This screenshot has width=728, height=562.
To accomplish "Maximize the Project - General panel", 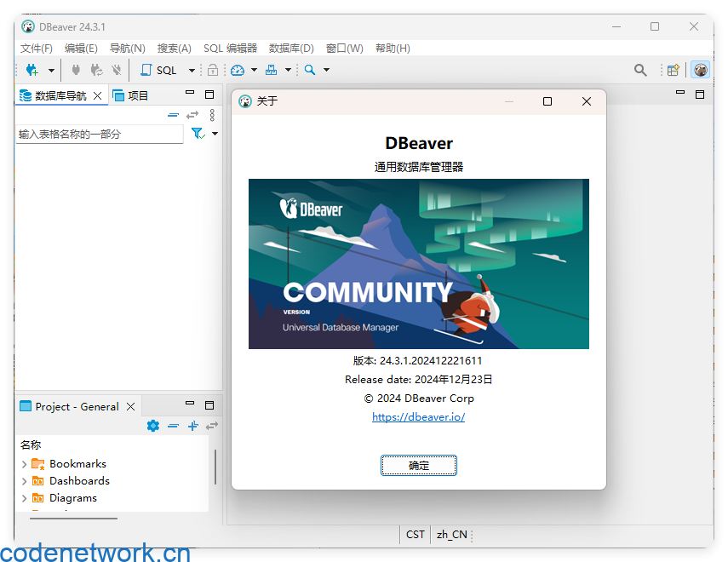I will tap(209, 405).
